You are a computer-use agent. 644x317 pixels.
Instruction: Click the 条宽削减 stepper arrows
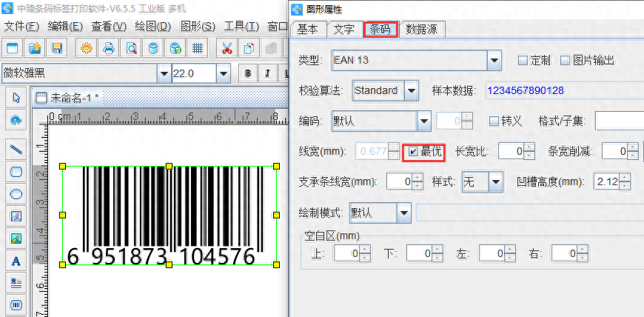tap(633, 151)
